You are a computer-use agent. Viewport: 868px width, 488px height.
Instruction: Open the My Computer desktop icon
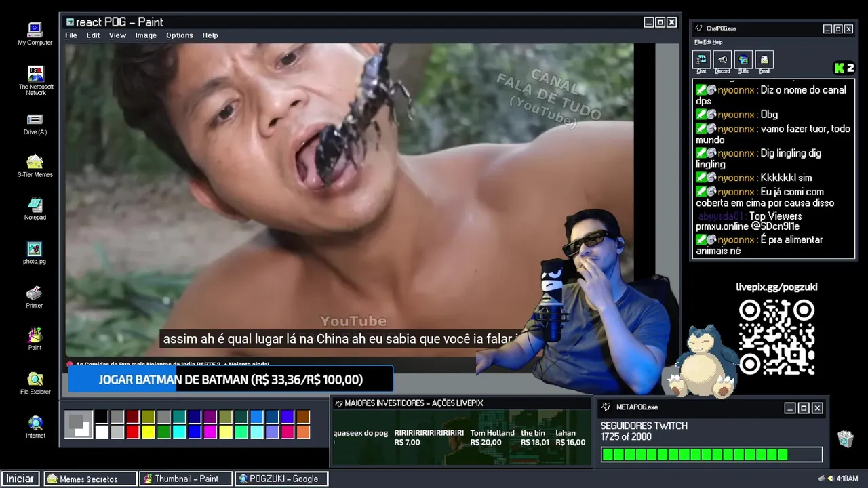[35, 33]
